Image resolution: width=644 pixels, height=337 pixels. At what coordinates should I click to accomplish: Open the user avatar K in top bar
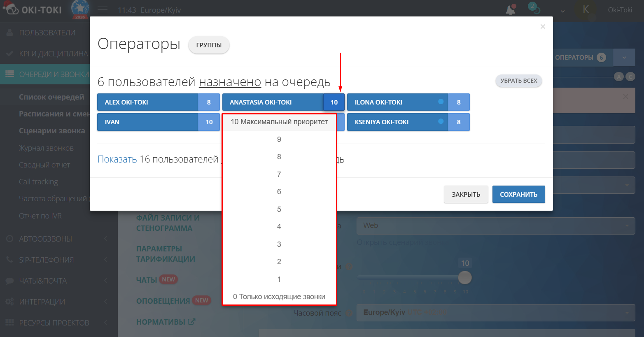586,9
